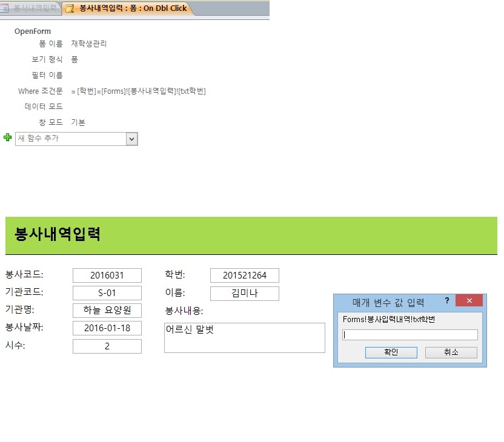Click the macro scroll icon on the active tab
The height and width of the screenshot is (442, 504).
click(x=70, y=8)
